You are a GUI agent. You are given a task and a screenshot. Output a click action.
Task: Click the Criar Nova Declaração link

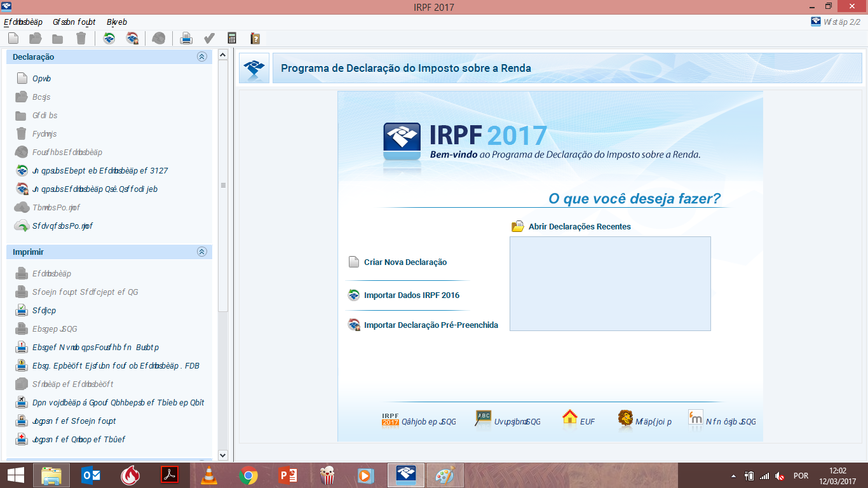pyautogui.click(x=405, y=262)
